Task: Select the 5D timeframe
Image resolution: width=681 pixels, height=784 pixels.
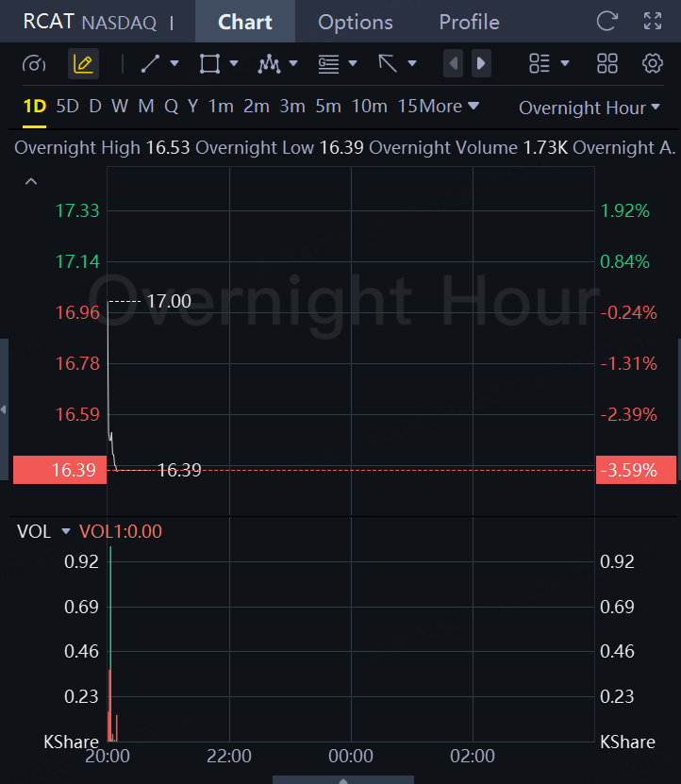Action: click(x=67, y=107)
